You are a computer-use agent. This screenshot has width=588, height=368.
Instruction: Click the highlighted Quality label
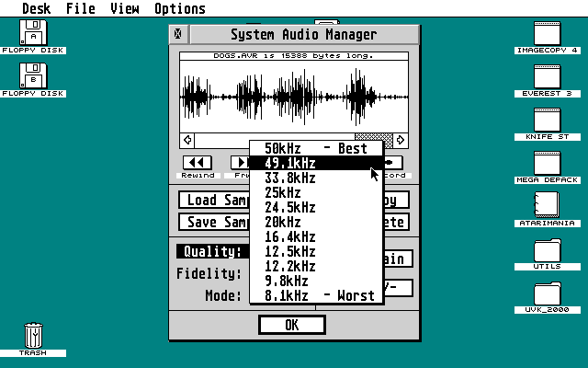[212, 251]
